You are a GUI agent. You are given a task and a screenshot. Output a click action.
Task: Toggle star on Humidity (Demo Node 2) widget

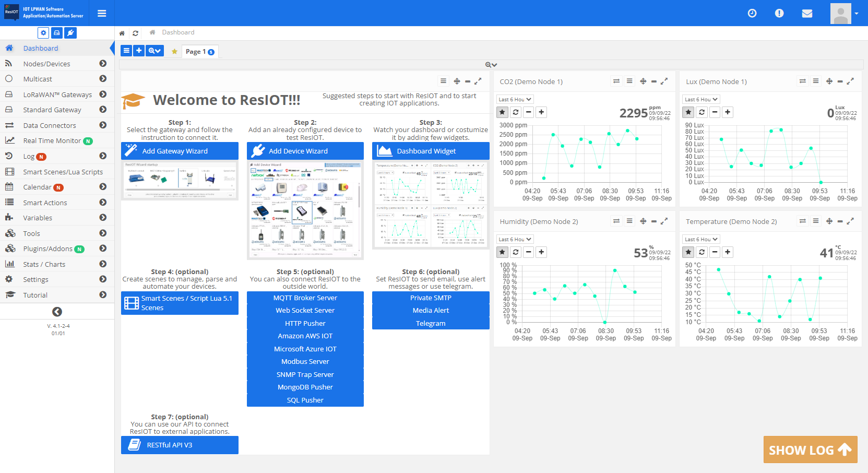(x=502, y=252)
